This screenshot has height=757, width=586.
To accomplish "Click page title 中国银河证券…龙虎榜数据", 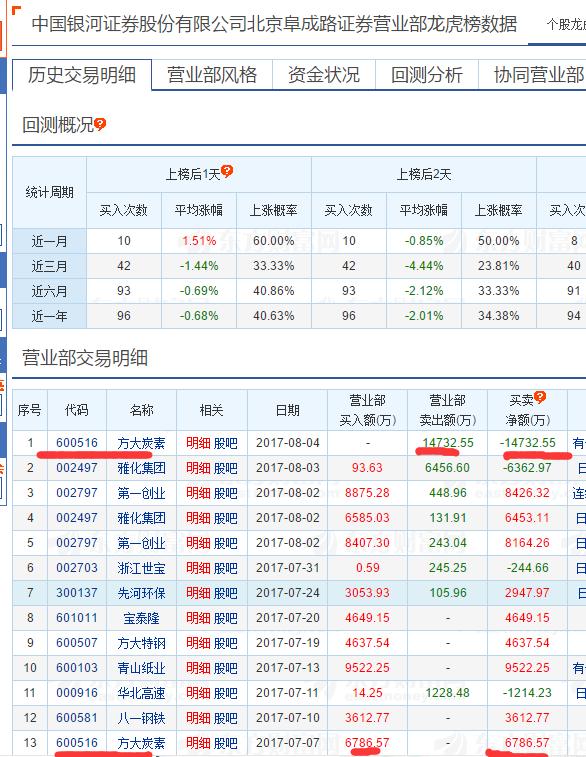I will 274,23.
